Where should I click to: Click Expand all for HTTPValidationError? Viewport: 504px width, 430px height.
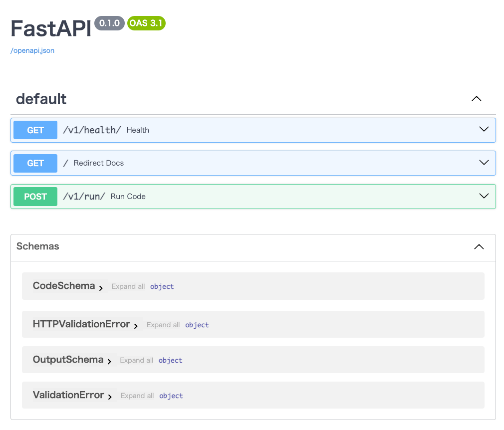click(x=163, y=325)
